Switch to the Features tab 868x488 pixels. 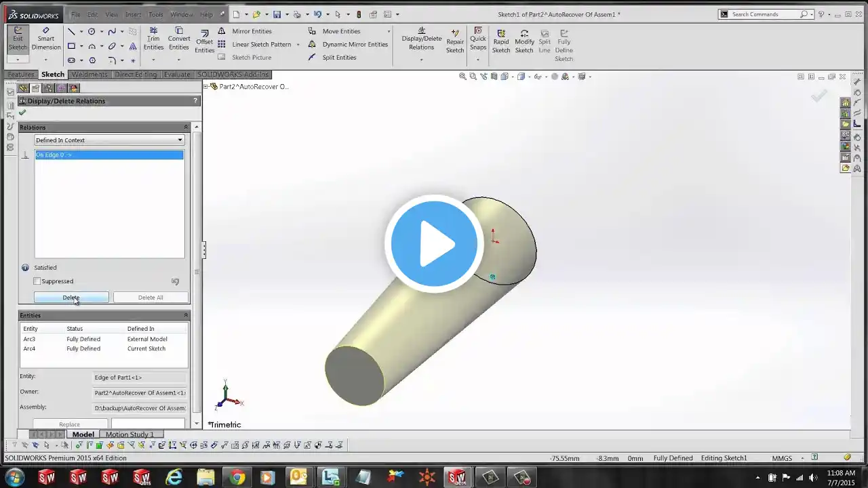[x=21, y=75]
